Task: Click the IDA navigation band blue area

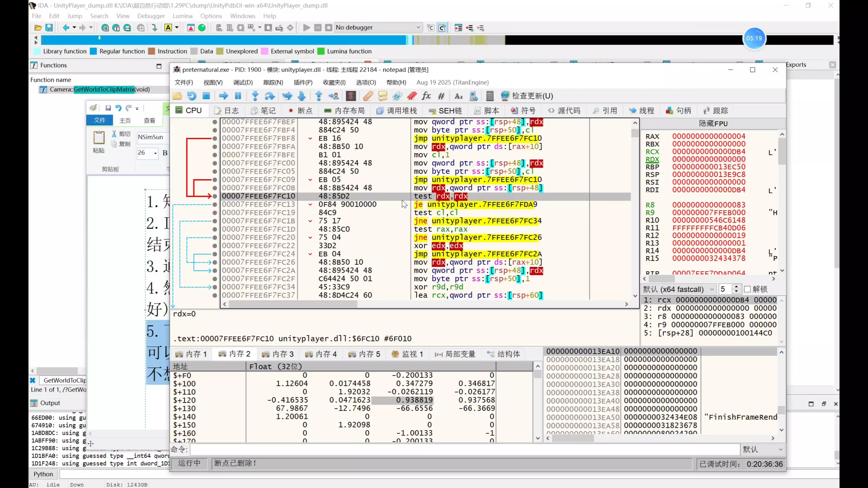Action: click(223, 40)
